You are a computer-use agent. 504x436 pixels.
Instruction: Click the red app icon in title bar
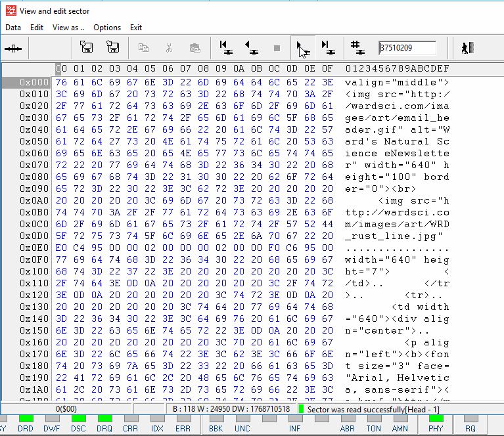coord(11,11)
